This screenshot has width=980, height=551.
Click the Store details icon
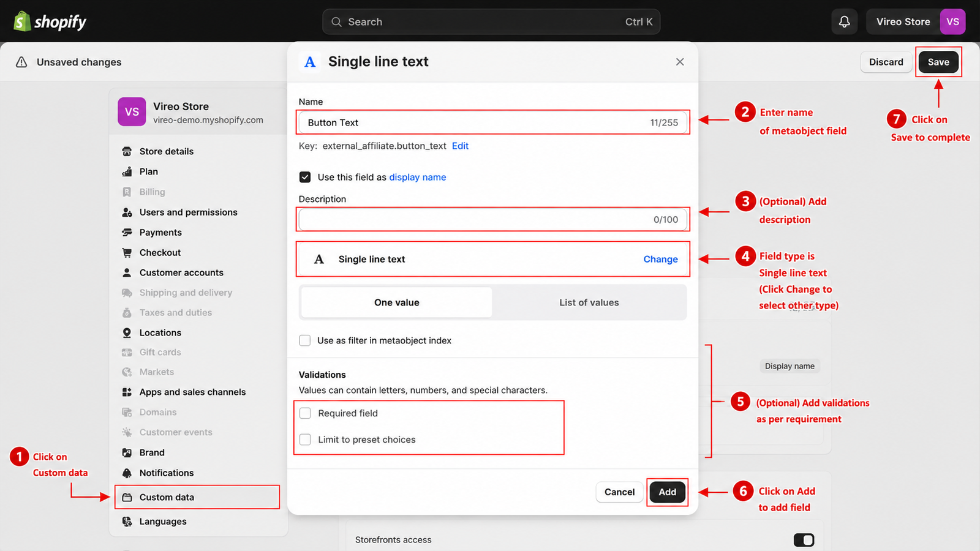point(127,151)
